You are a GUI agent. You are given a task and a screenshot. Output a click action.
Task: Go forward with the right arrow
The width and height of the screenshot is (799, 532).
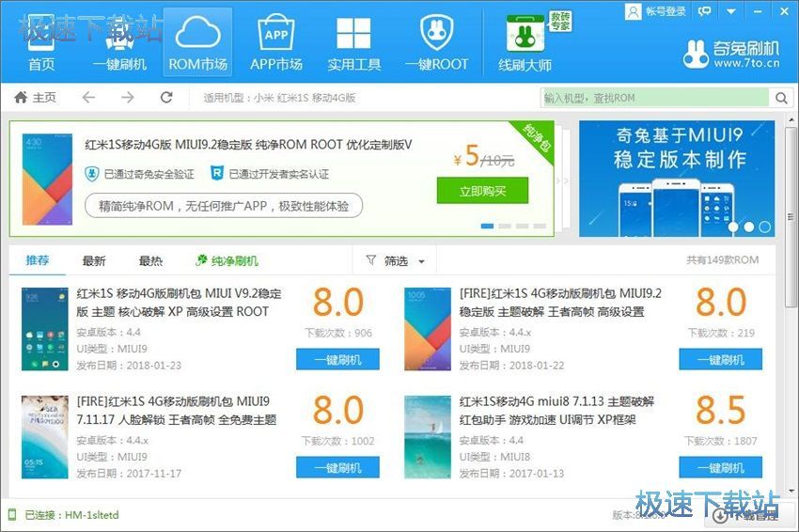(x=128, y=97)
